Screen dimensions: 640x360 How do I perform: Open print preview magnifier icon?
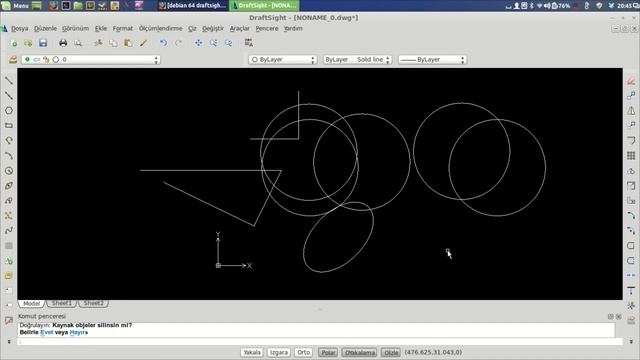78,43
